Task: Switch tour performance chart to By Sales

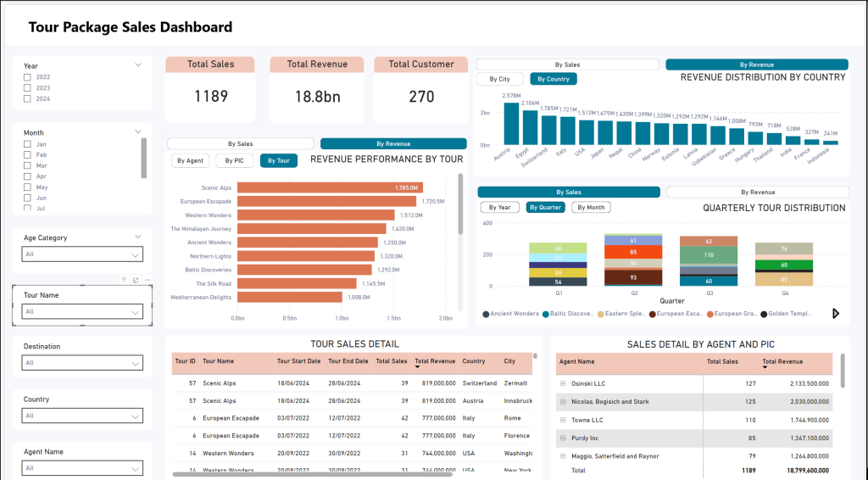Action: [240, 144]
